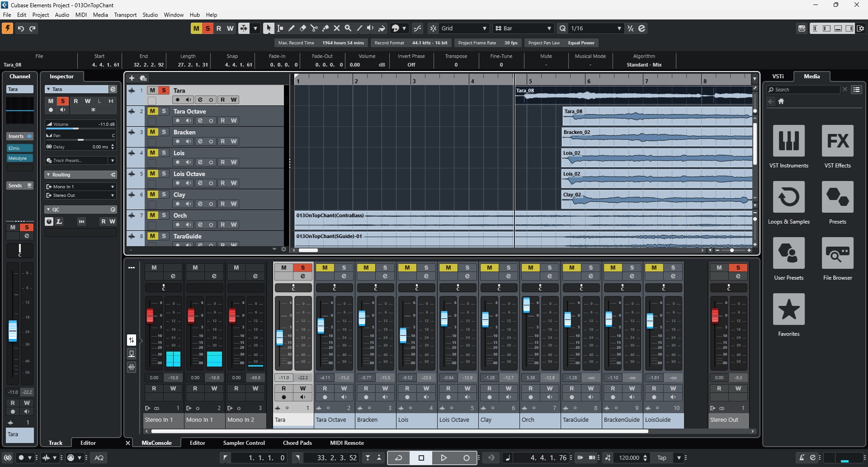868x467 pixels.
Task: Select the Object Selection arrow tool
Action: tap(269, 29)
